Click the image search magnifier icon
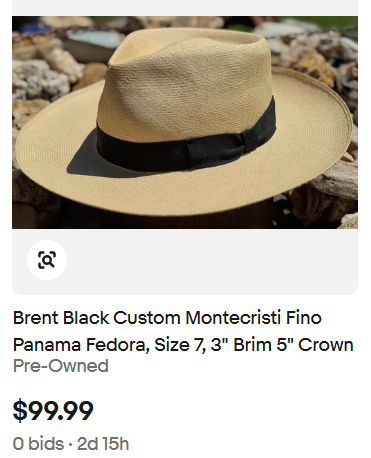 (x=47, y=260)
